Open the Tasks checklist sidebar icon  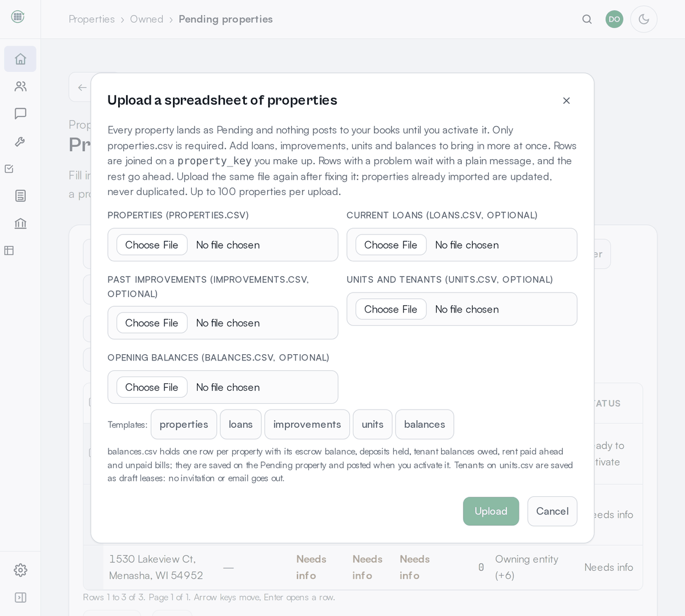coord(9,169)
